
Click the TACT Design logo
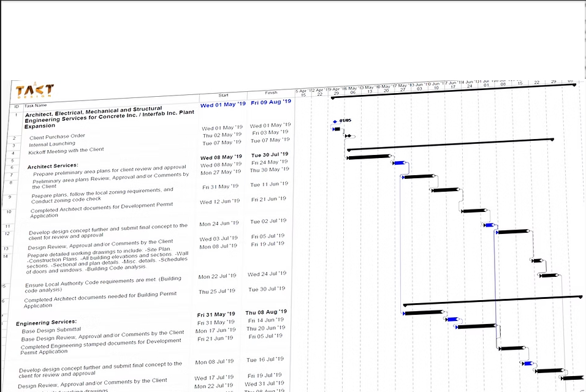click(35, 91)
